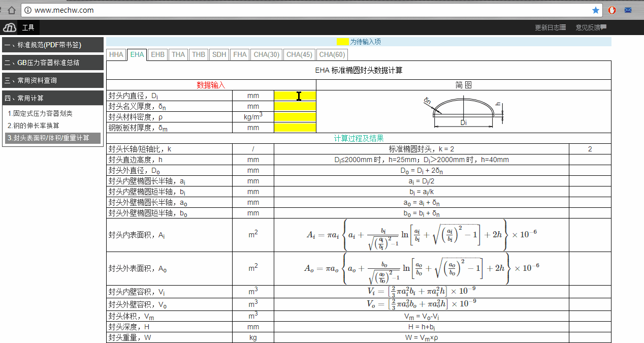Screen dimensions: 644x343
Task: Expand 二、GB压力容器标准总结 section
Action: point(53,63)
